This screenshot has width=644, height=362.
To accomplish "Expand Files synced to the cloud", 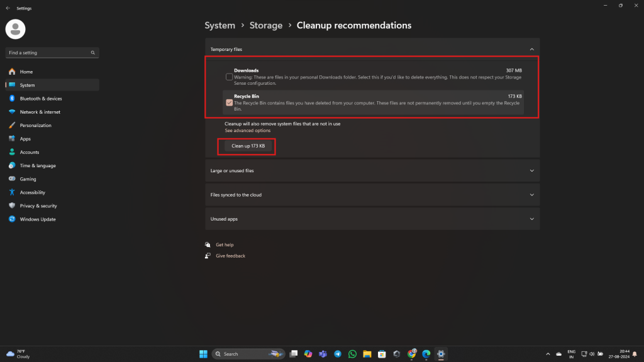I will click(531, 195).
